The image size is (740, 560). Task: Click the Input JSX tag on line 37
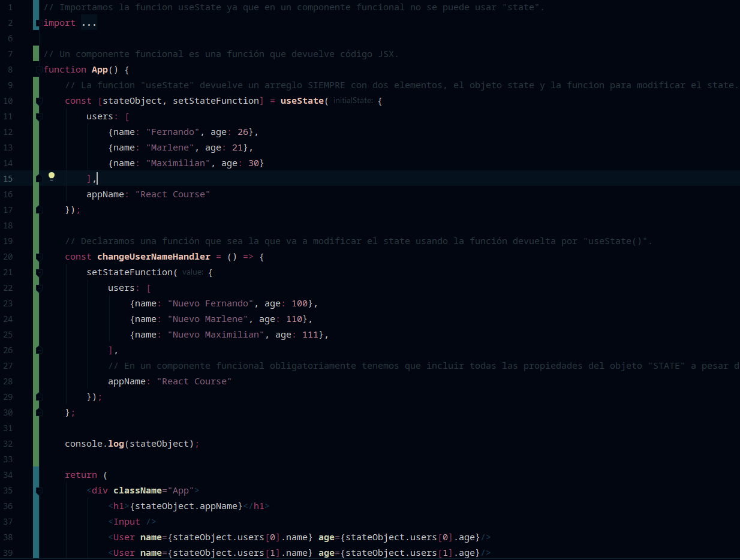[x=127, y=522]
